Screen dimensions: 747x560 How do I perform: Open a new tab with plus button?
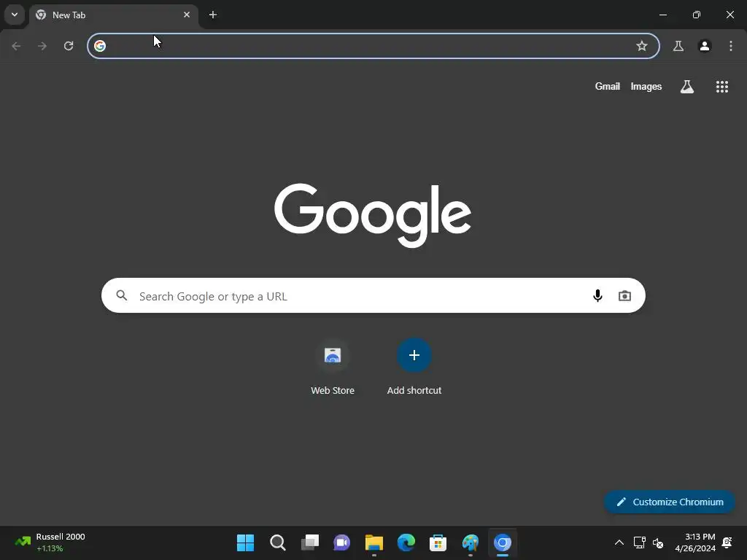[x=213, y=15]
